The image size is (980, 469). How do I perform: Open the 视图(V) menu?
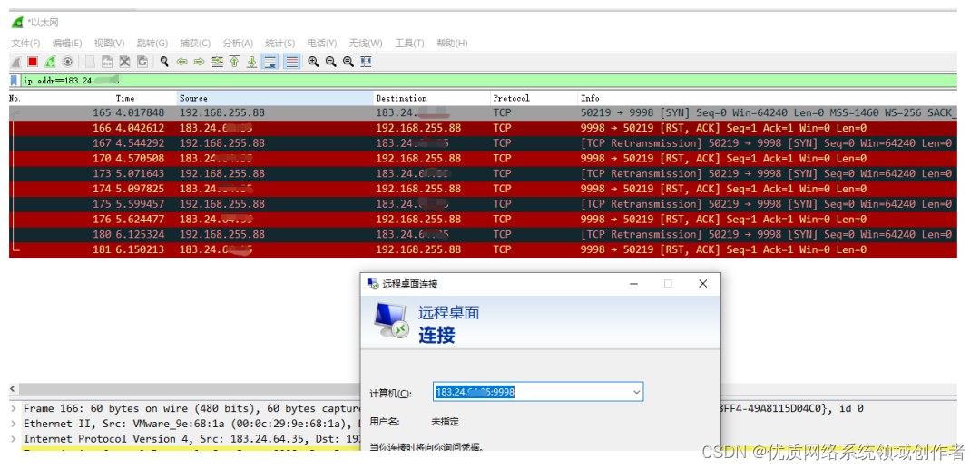click(x=110, y=44)
